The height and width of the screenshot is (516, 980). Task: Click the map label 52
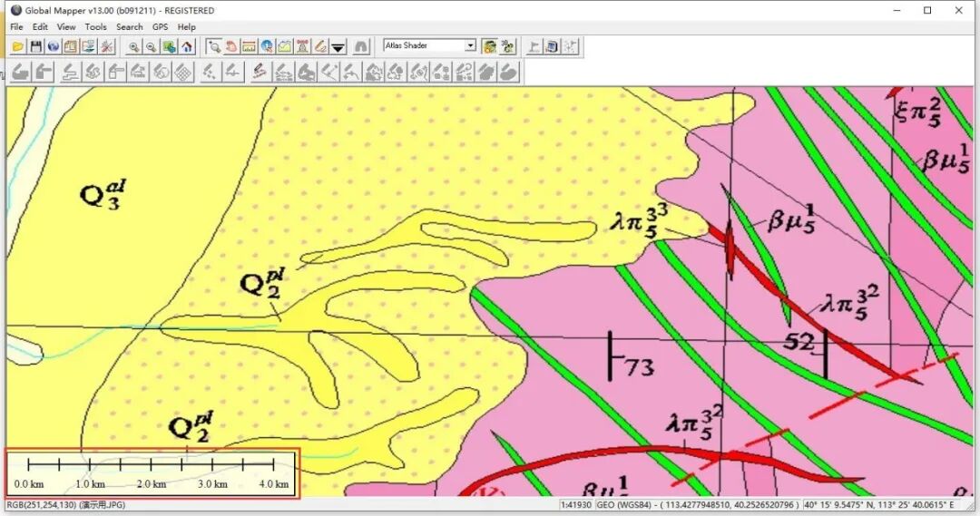click(x=799, y=341)
